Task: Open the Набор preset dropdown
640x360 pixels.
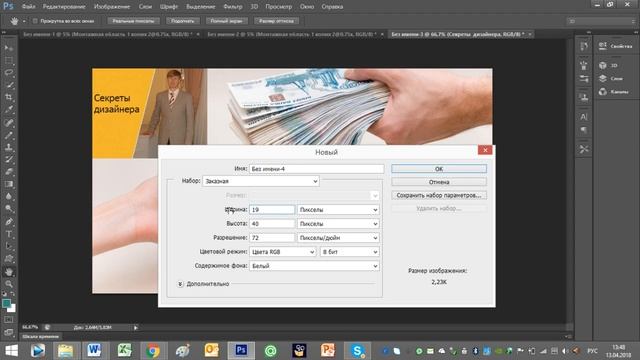Action: click(261, 181)
